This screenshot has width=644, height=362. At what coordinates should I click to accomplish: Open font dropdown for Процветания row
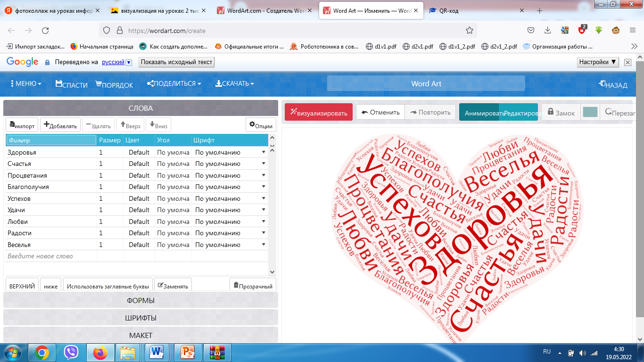pos(264,175)
